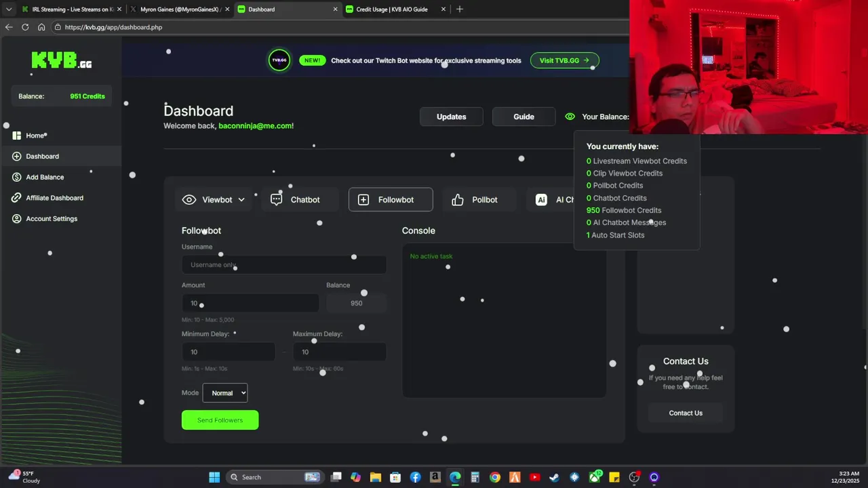Open a new browser tab

(x=460, y=9)
